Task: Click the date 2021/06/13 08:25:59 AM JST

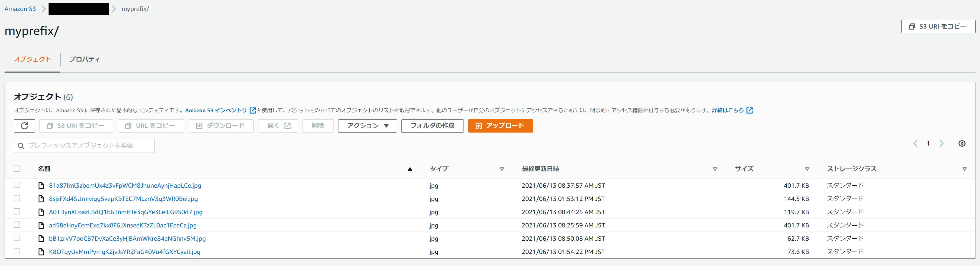Action: click(563, 225)
